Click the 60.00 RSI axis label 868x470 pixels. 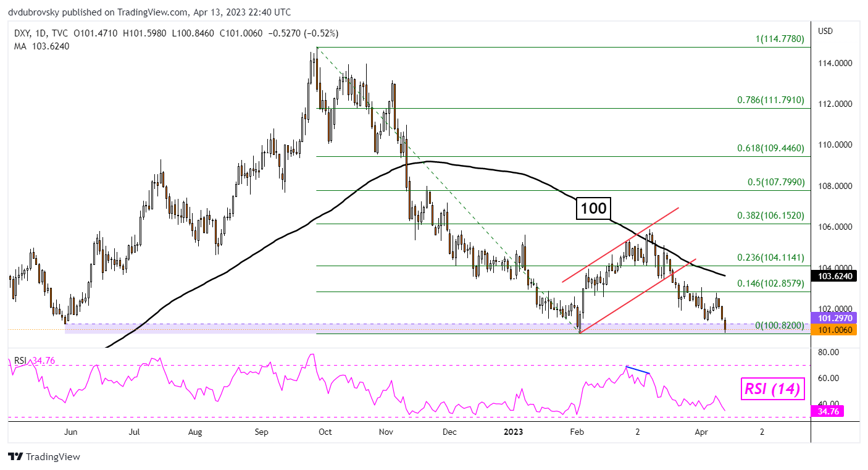click(x=828, y=378)
